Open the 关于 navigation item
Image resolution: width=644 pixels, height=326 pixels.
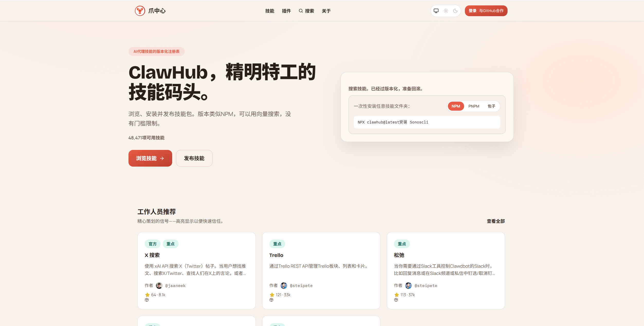pyautogui.click(x=326, y=11)
